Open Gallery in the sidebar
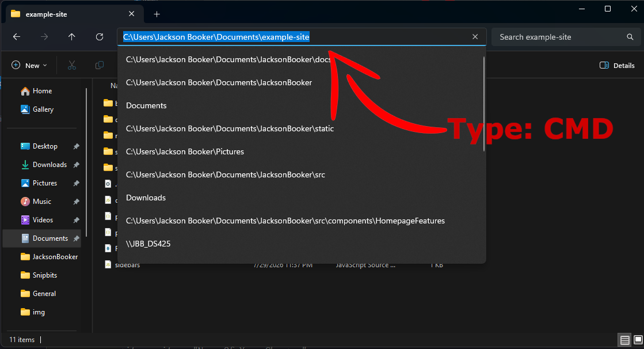This screenshot has height=349, width=644. point(37,109)
